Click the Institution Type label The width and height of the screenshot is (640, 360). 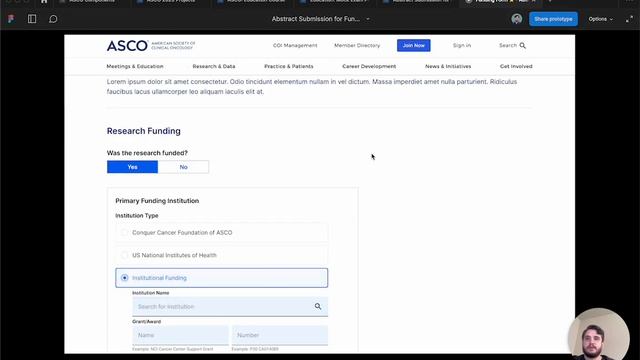pyautogui.click(x=137, y=216)
